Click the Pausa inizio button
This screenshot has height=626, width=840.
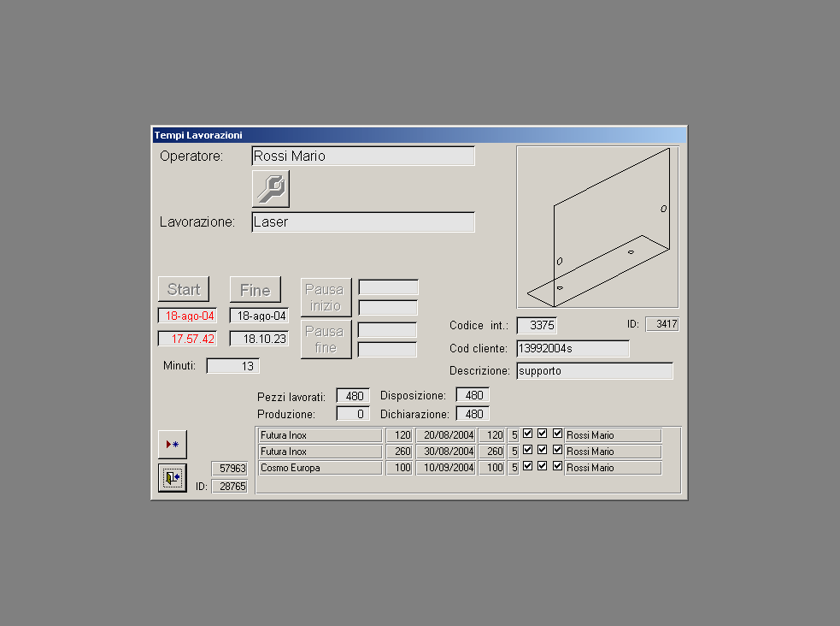pos(326,298)
